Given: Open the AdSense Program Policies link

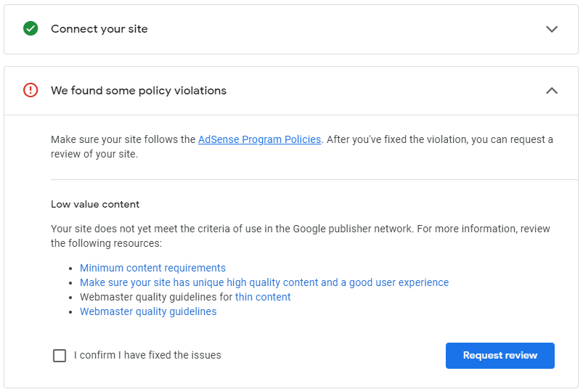Looking at the screenshot, I should (259, 139).
